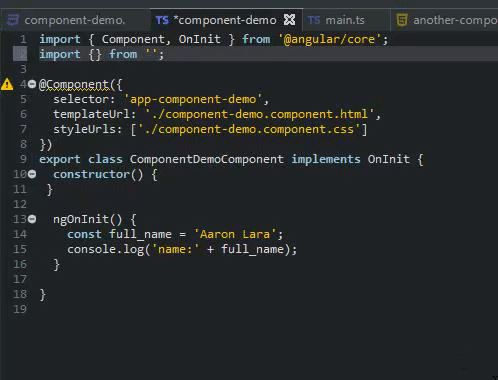The image size is (498, 380).
Task: Click the './component-demo.component.html' string
Action: click(x=260, y=114)
